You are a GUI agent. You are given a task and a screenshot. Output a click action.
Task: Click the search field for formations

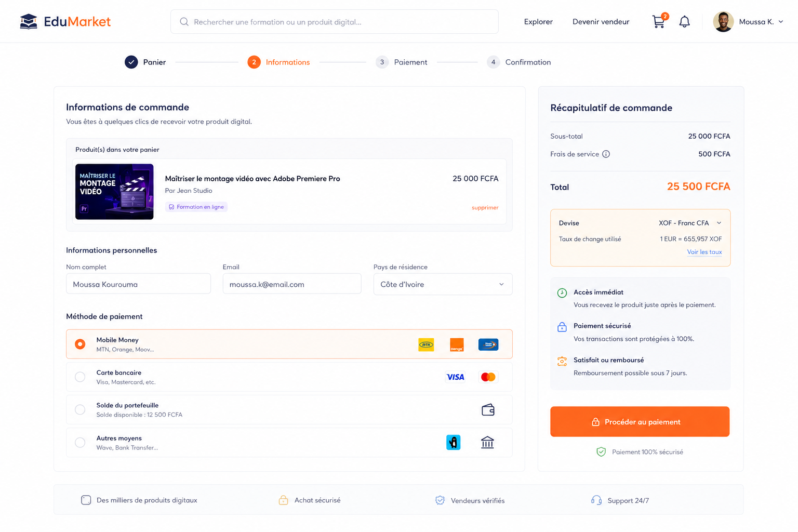[335, 22]
